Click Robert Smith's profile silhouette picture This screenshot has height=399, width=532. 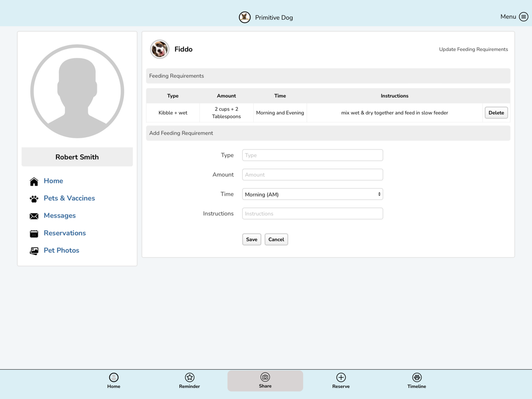coord(77,92)
